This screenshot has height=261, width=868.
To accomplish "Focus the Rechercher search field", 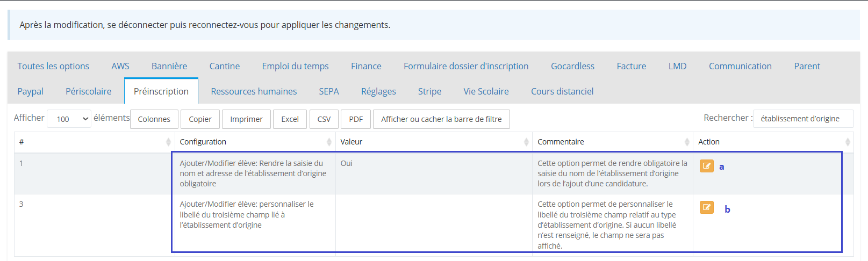I will click(803, 119).
